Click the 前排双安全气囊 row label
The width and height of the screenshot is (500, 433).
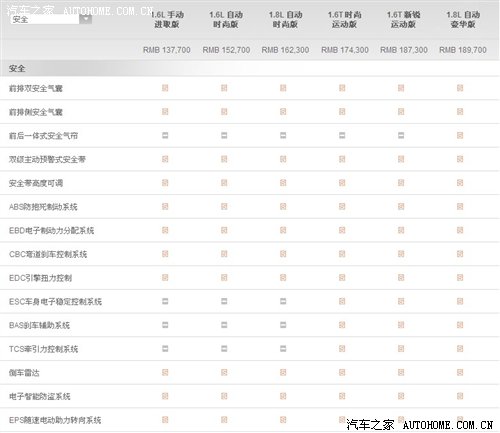(x=36, y=88)
